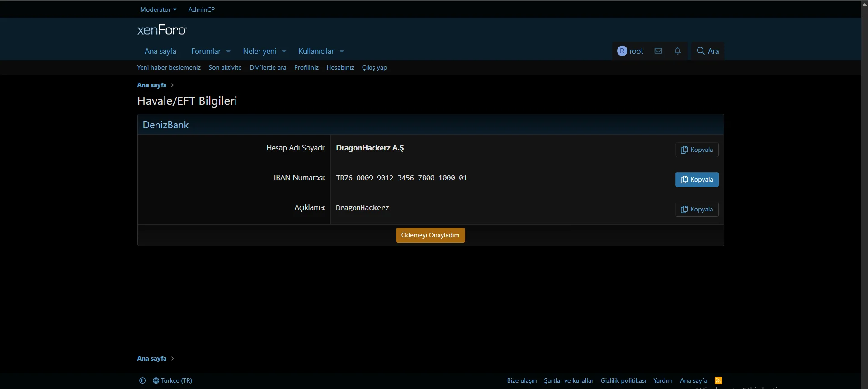This screenshot has width=868, height=389.
Task: Expand the Forumlar dropdown arrow
Action: coord(228,52)
